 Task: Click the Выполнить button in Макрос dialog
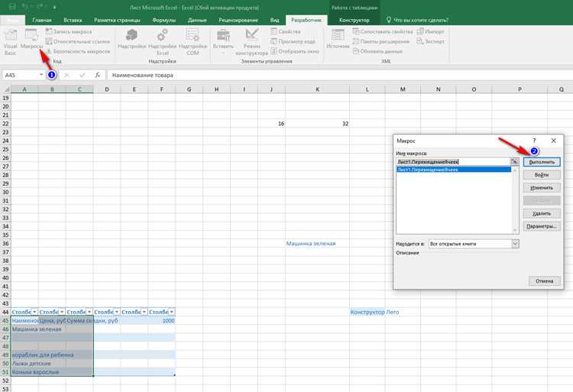[x=542, y=162]
